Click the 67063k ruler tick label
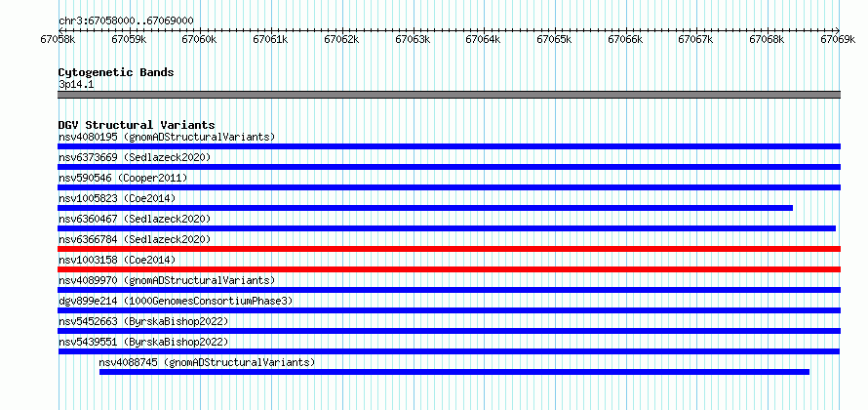Screen dimensions: 868x410 coord(413,39)
